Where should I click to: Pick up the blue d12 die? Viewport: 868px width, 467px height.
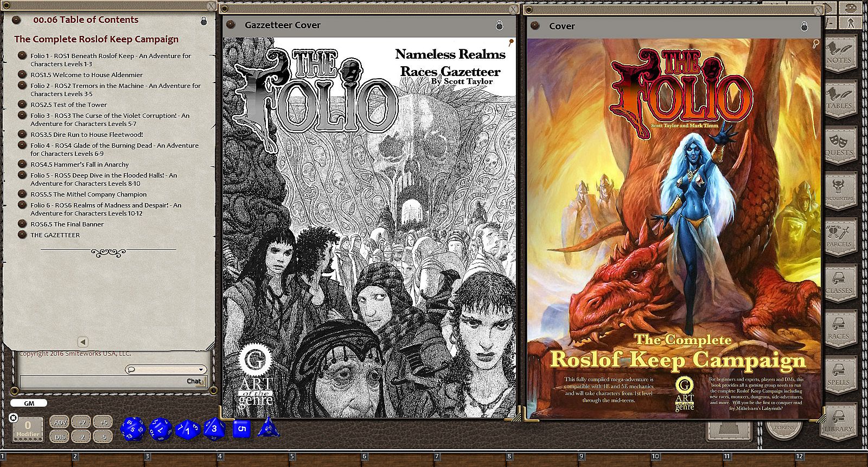coord(161,429)
